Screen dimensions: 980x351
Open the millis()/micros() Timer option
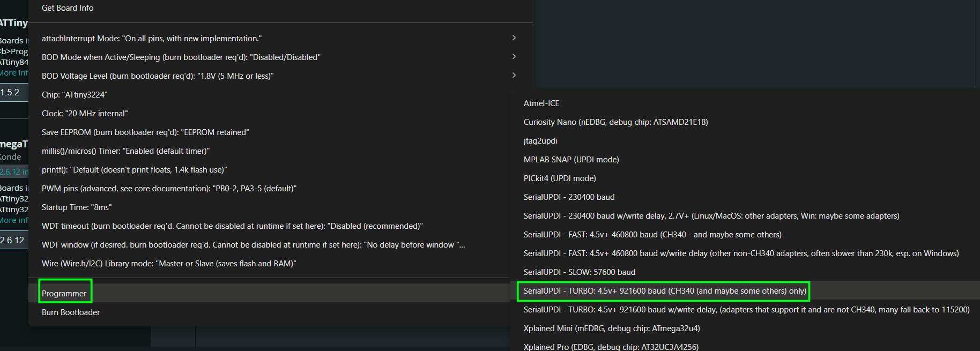pos(125,151)
